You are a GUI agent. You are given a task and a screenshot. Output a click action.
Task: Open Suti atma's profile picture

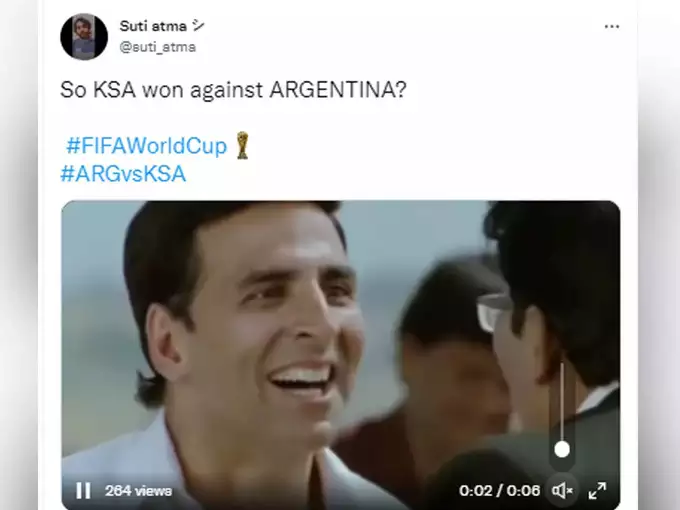pos(84,36)
